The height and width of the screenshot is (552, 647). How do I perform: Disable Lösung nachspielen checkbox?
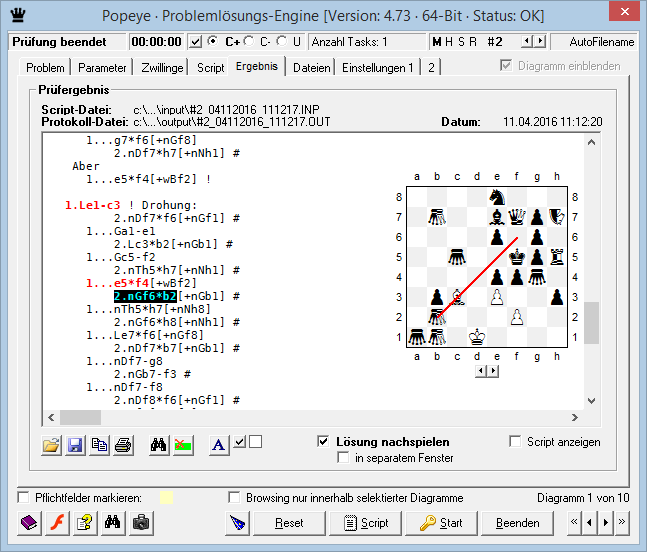tap(323, 441)
